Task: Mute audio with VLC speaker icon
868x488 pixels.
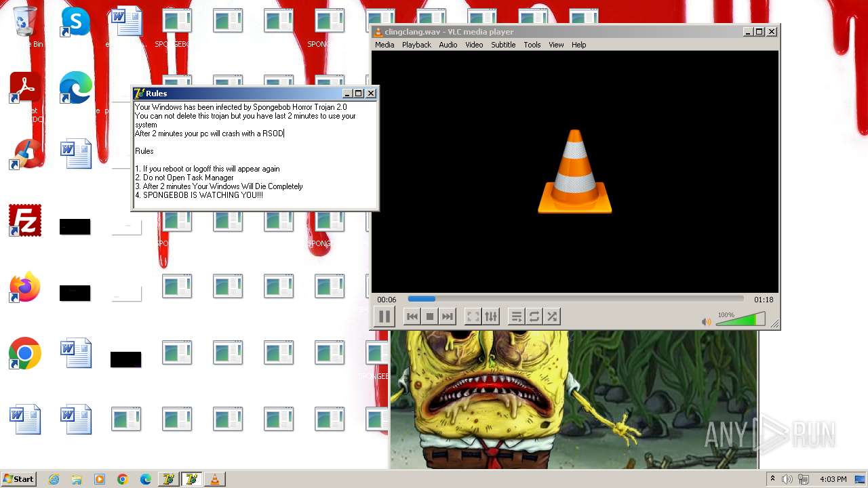Action: pyautogui.click(x=707, y=322)
